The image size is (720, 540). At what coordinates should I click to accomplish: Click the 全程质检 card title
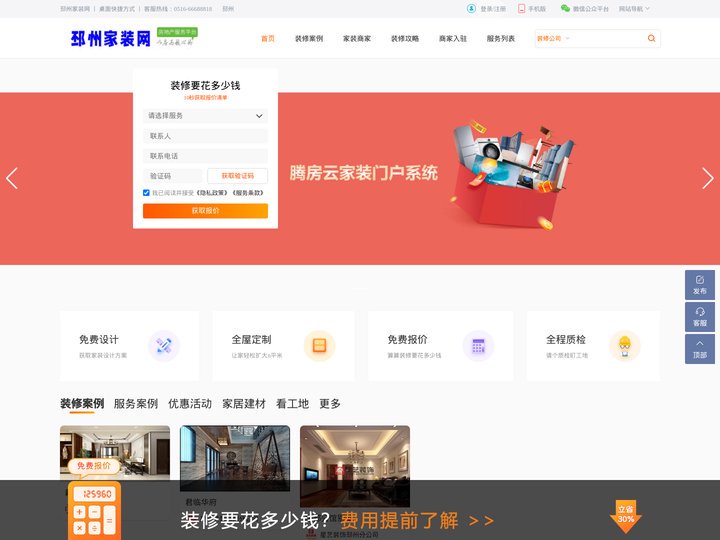tap(566, 339)
